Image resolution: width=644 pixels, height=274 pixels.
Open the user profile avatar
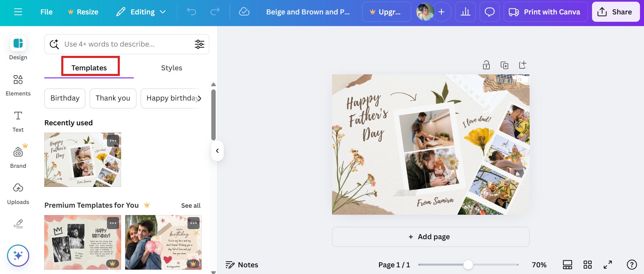tap(425, 12)
